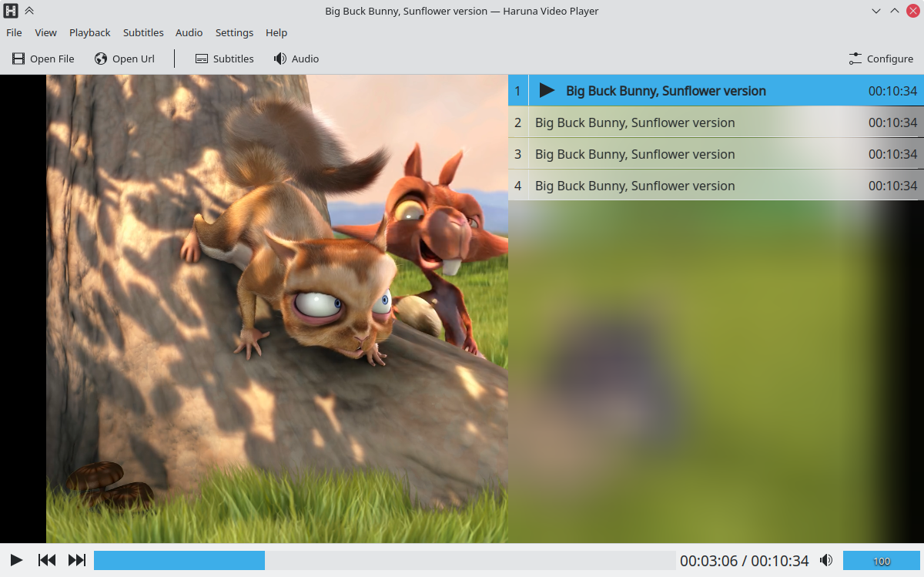Viewport: 924px width, 577px height.
Task: Minimize the Haruna window
Action: click(876, 11)
